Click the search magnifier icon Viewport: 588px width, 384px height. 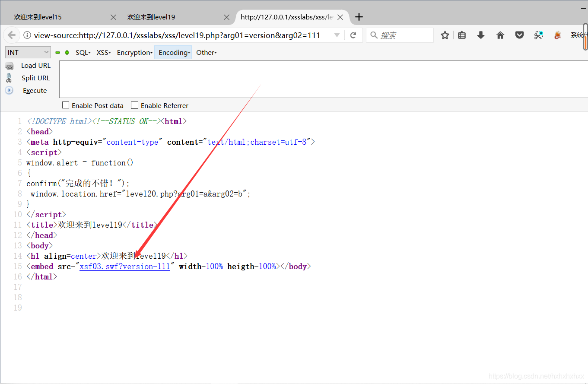374,35
